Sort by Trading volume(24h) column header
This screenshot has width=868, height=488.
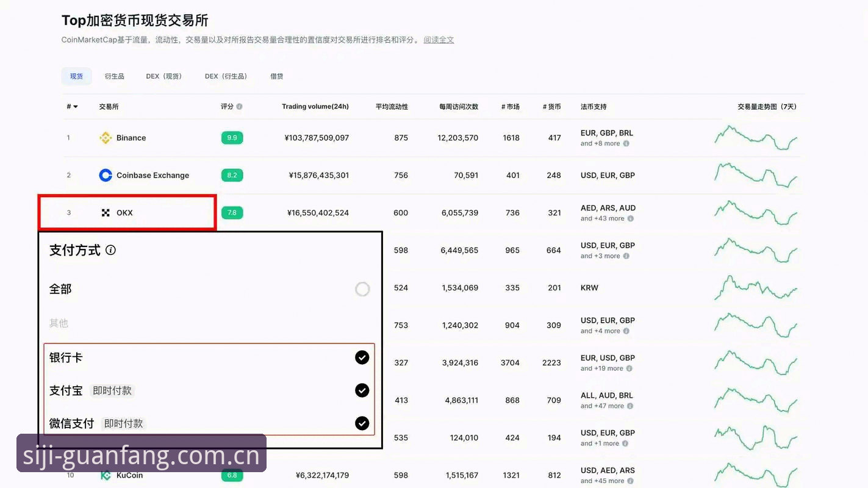(x=315, y=107)
